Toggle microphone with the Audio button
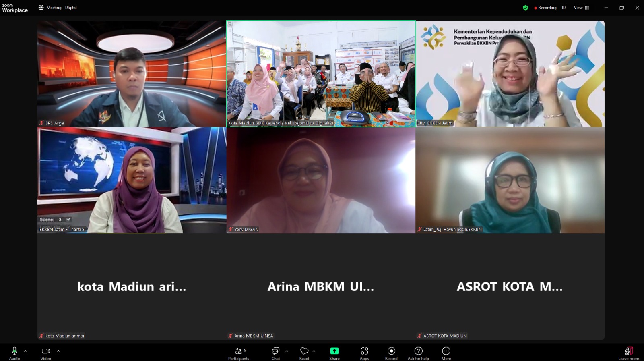Image resolution: width=644 pixels, height=361 pixels. [x=14, y=353]
